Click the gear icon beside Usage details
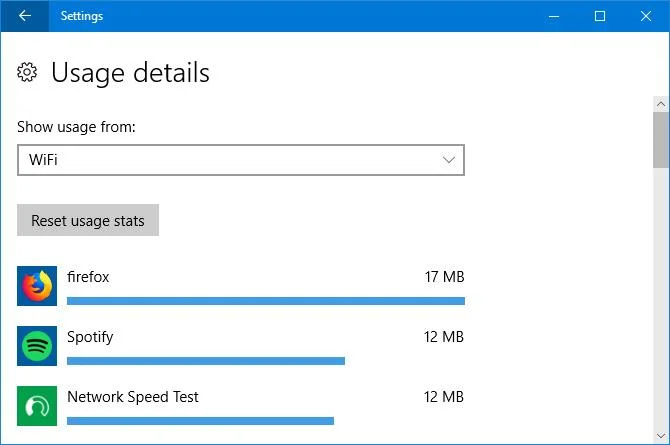The image size is (670, 445). [27, 72]
